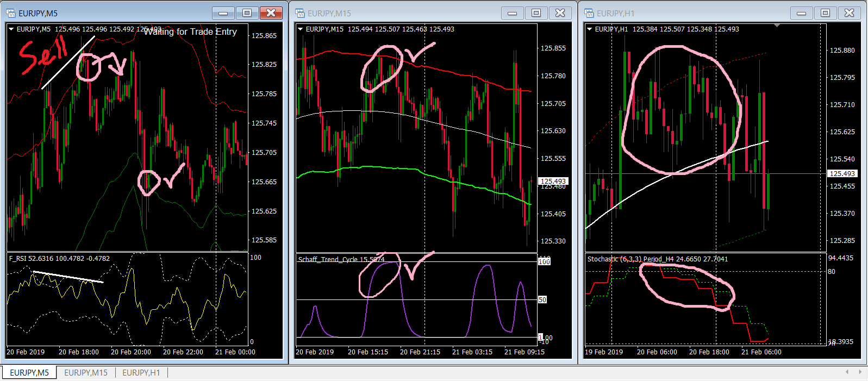Minimize the EURJPY,M15 chart window

[512, 13]
